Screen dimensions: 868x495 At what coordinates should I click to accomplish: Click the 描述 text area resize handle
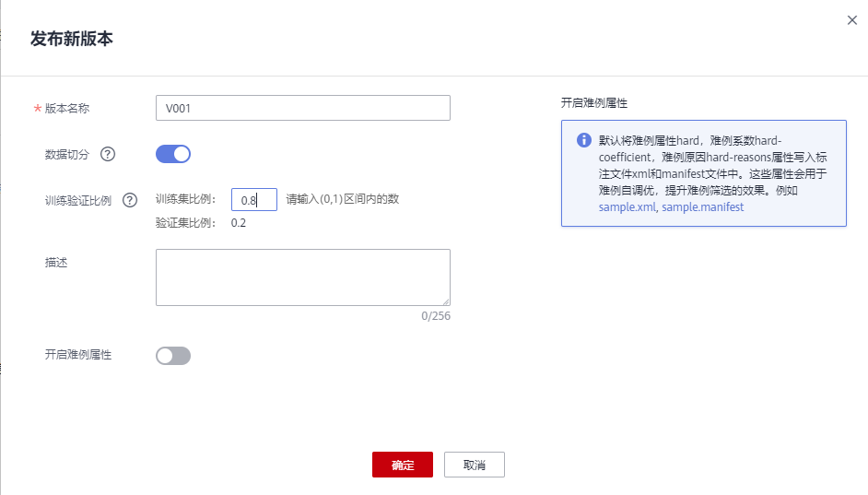click(x=446, y=301)
